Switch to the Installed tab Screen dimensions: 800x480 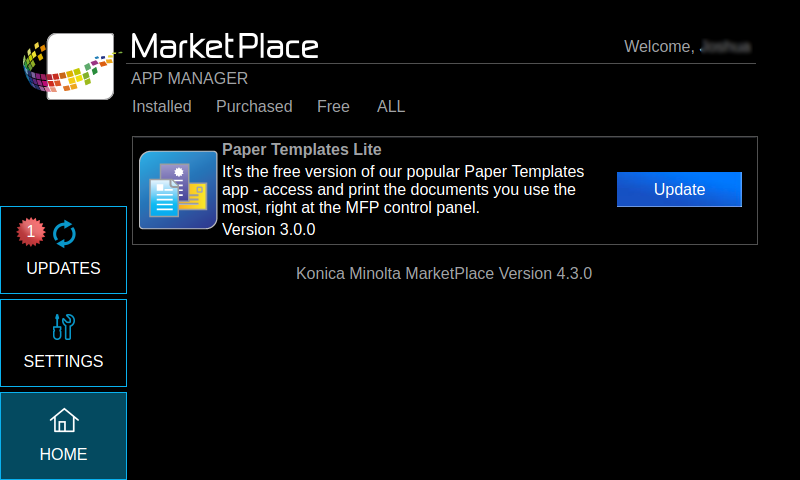pos(162,106)
